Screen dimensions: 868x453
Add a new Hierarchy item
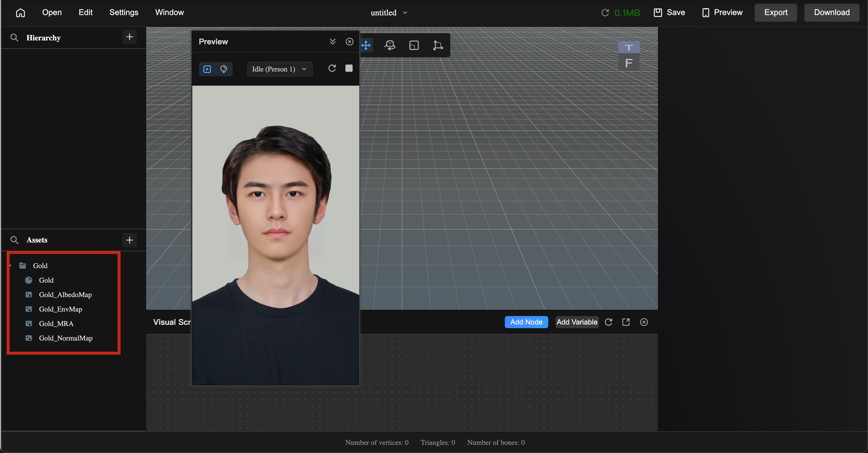[x=129, y=37]
